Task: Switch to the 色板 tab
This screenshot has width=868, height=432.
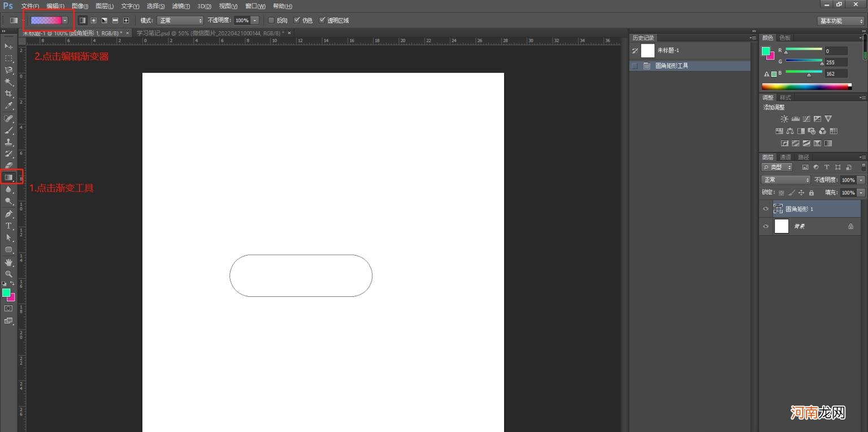Action: (x=785, y=38)
